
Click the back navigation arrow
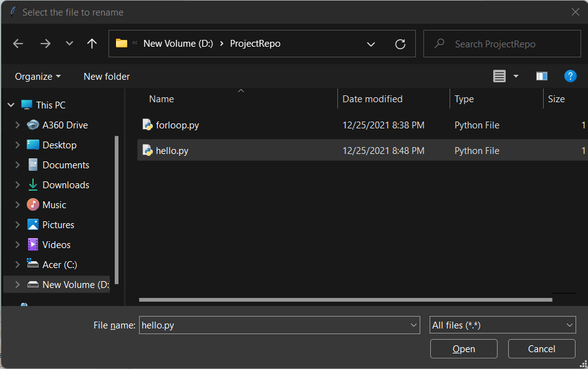17,43
